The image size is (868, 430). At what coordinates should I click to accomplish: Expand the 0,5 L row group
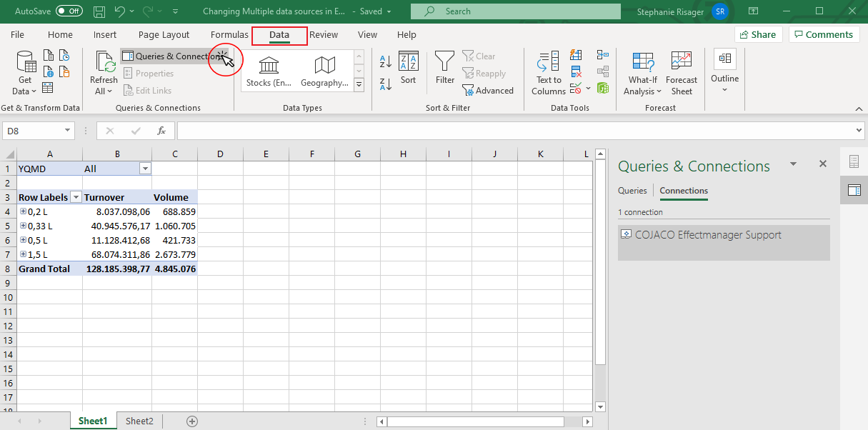tap(24, 240)
